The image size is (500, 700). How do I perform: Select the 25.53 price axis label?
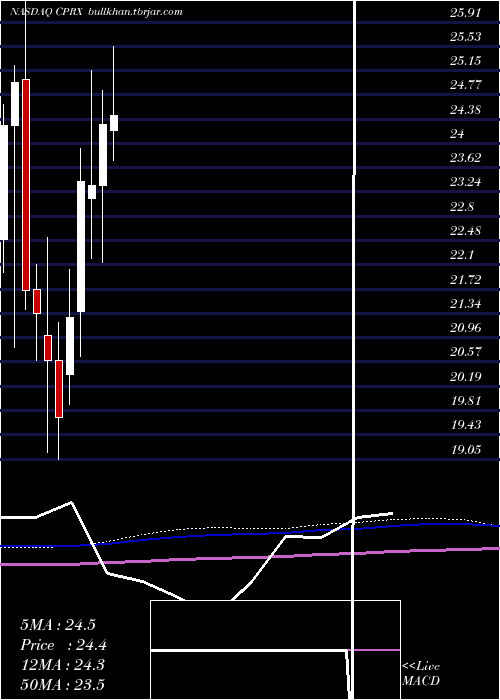click(466, 37)
